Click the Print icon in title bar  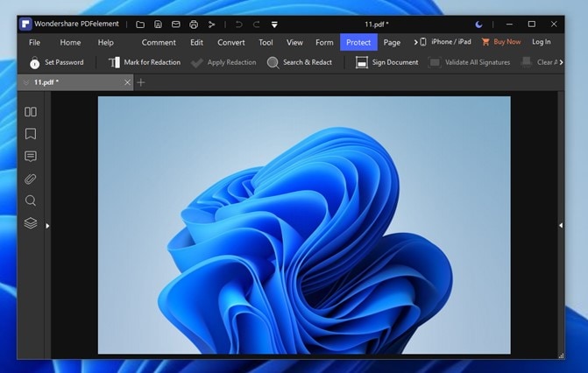[194, 25]
